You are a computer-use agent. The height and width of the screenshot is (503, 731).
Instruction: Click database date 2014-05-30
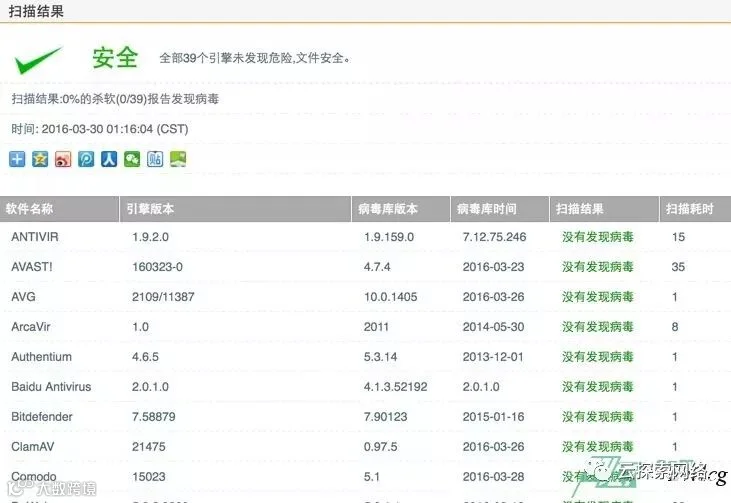pyautogui.click(x=494, y=327)
